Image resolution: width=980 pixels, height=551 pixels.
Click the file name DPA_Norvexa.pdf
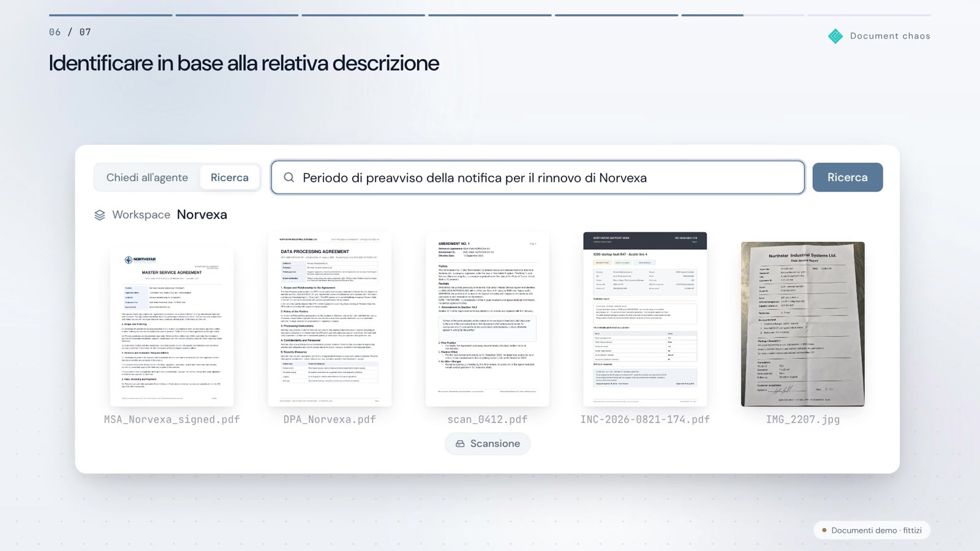pos(330,419)
